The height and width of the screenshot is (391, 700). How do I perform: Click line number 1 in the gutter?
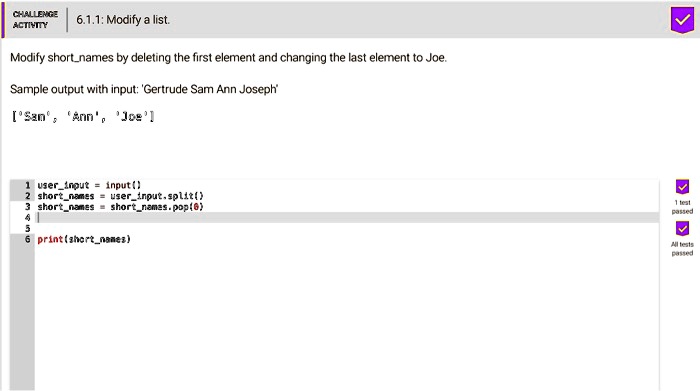[x=27, y=185]
